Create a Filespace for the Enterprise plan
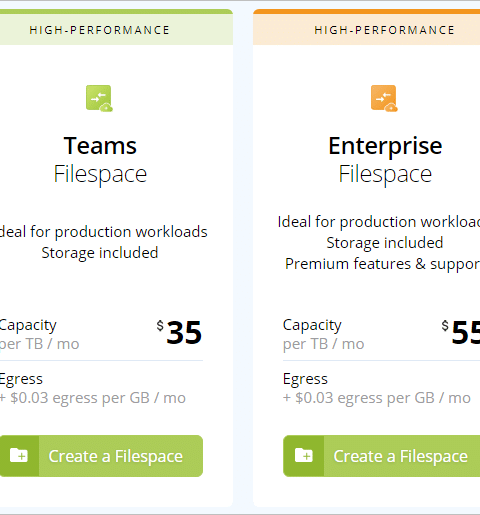Viewport: 480px width, 515px height. (x=382, y=456)
